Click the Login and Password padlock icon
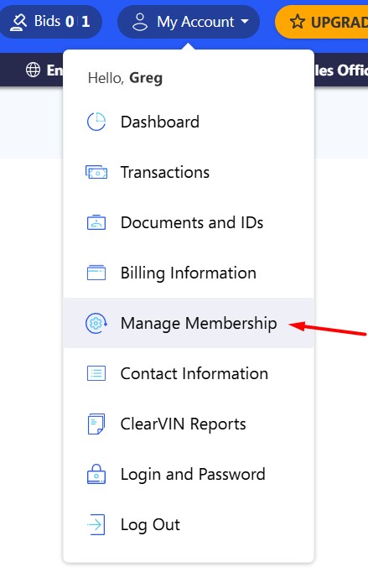The width and height of the screenshot is (368, 588). [x=96, y=474]
